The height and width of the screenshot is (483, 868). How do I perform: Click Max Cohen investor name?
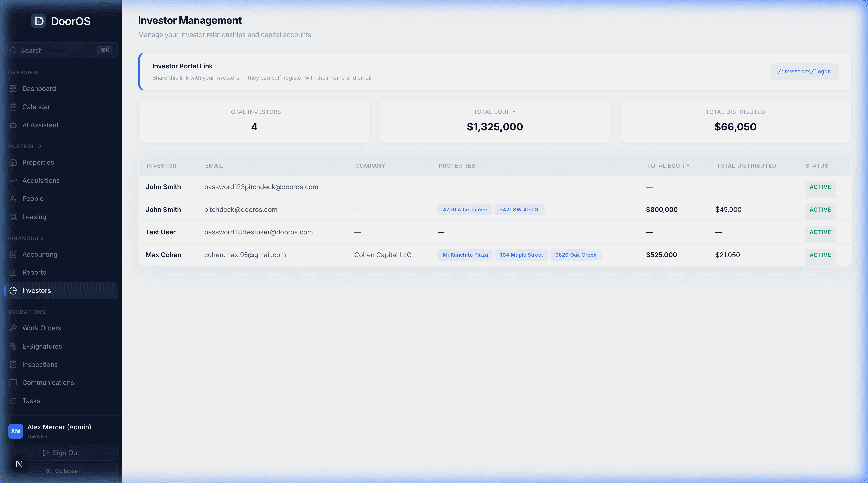tap(163, 255)
